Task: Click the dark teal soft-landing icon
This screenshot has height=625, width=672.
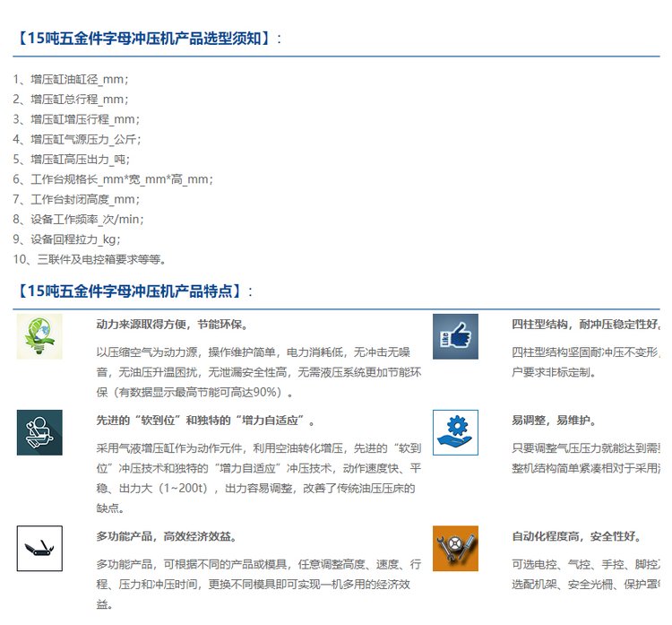Action: pyautogui.click(x=39, y=432)
